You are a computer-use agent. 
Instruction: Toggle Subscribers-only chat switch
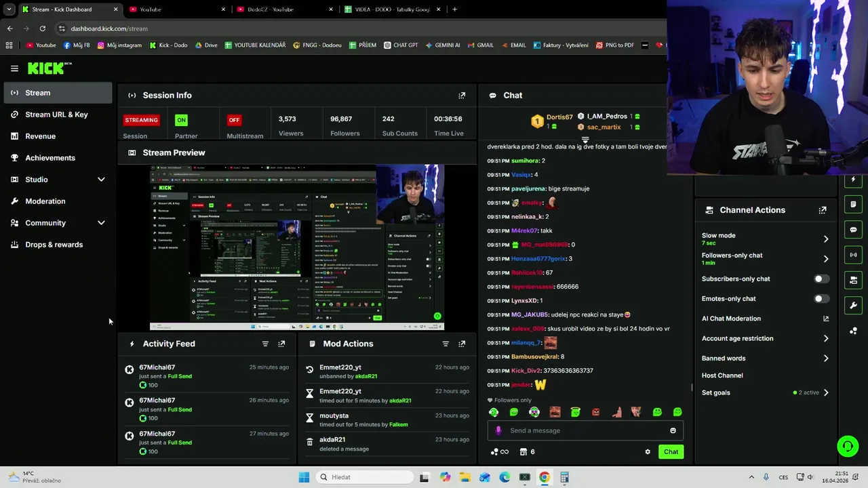(821, 279)
